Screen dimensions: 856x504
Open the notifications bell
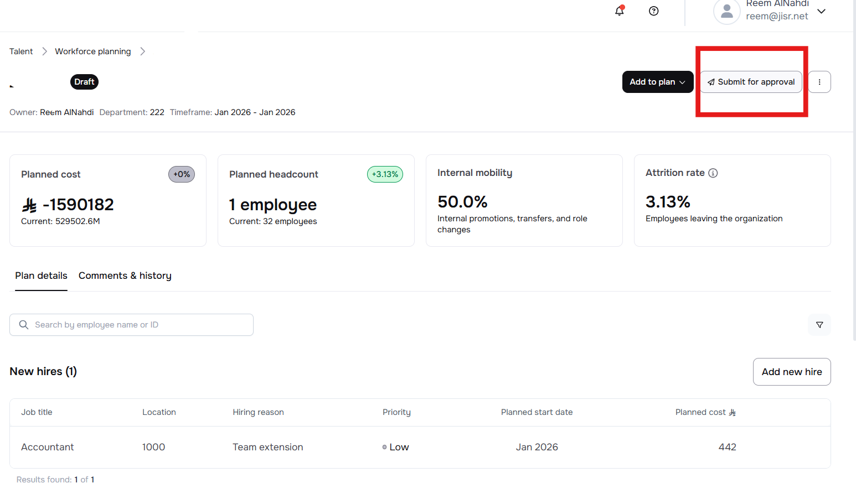coord(620,11)
